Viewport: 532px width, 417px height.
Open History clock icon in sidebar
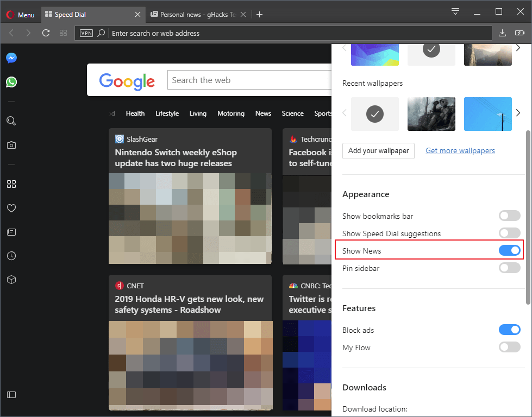pos(11,256)
